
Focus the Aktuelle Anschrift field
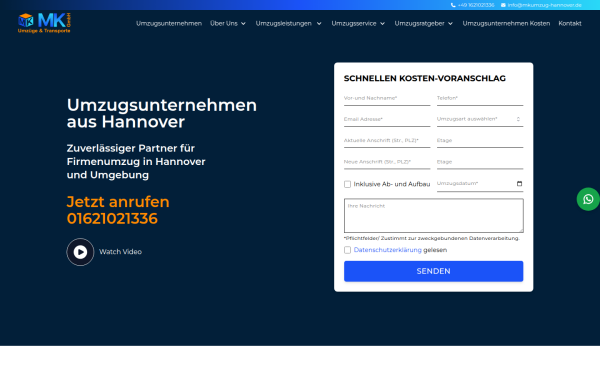point(387,141)
